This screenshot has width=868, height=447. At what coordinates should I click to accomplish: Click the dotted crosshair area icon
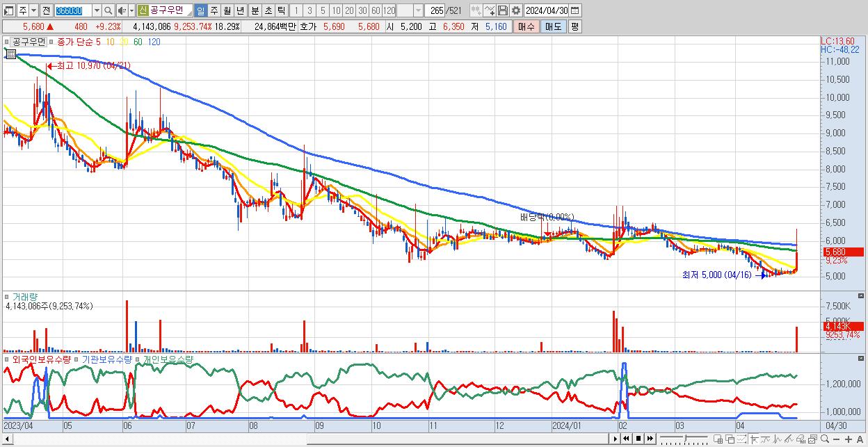point(742,439)
